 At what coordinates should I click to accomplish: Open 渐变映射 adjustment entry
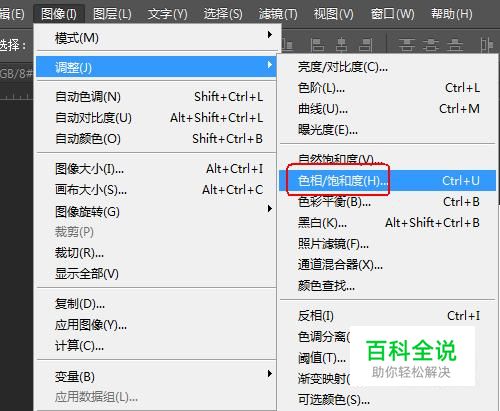click(x=323, y=379)
